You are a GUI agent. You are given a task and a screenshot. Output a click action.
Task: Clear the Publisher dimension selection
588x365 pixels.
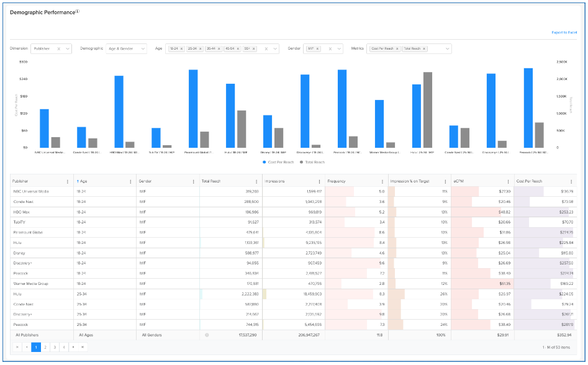click(58, 48)
